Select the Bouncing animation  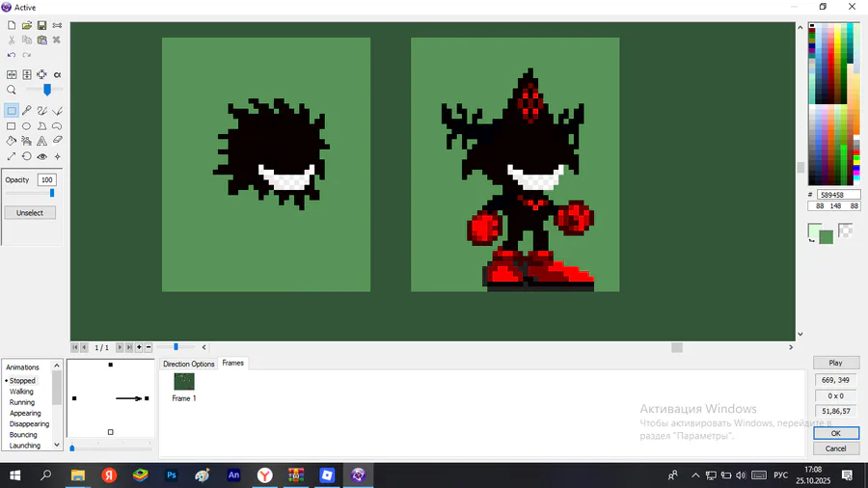23,435
